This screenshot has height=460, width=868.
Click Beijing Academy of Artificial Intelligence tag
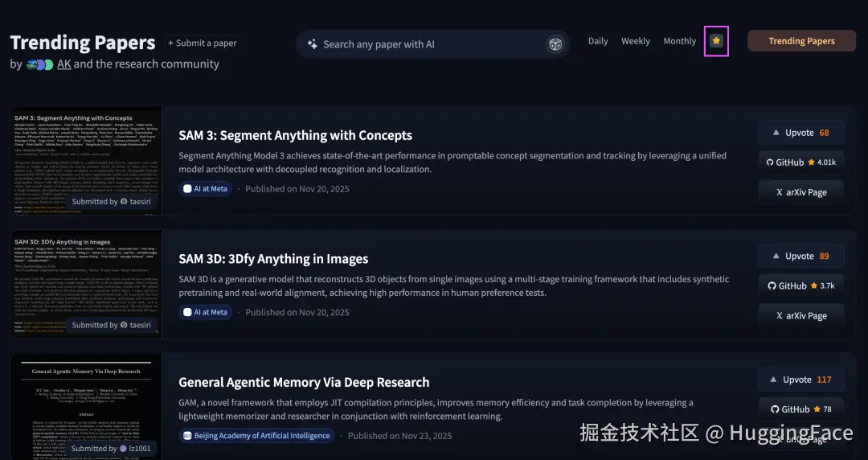coord(256,436)
